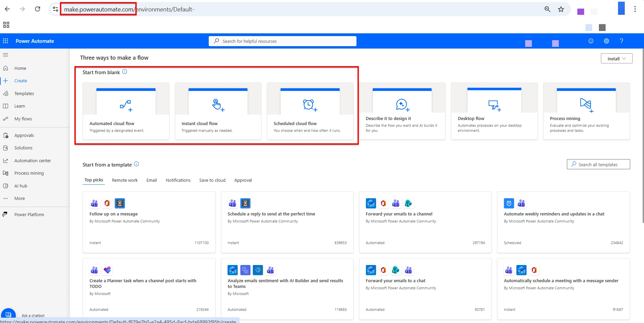The image size is (644, 323).
Task: Open Automatically schedule a meeting template
Action: coord(564,289)
